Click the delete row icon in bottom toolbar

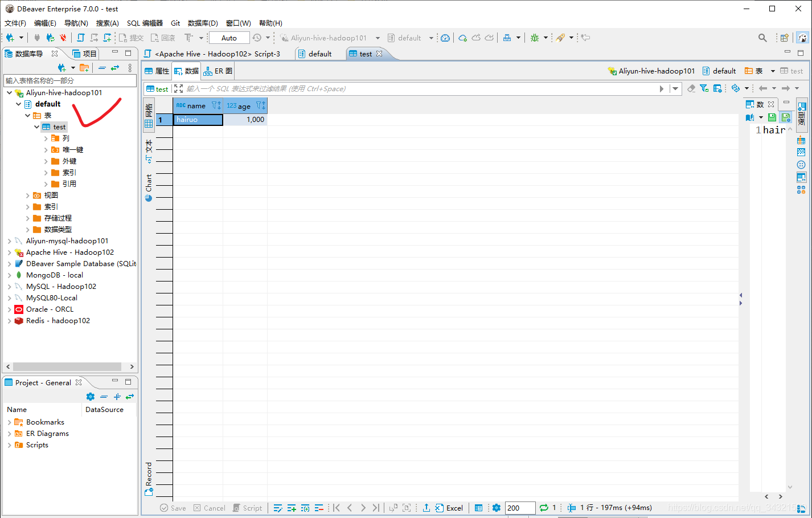click(319, 508)
